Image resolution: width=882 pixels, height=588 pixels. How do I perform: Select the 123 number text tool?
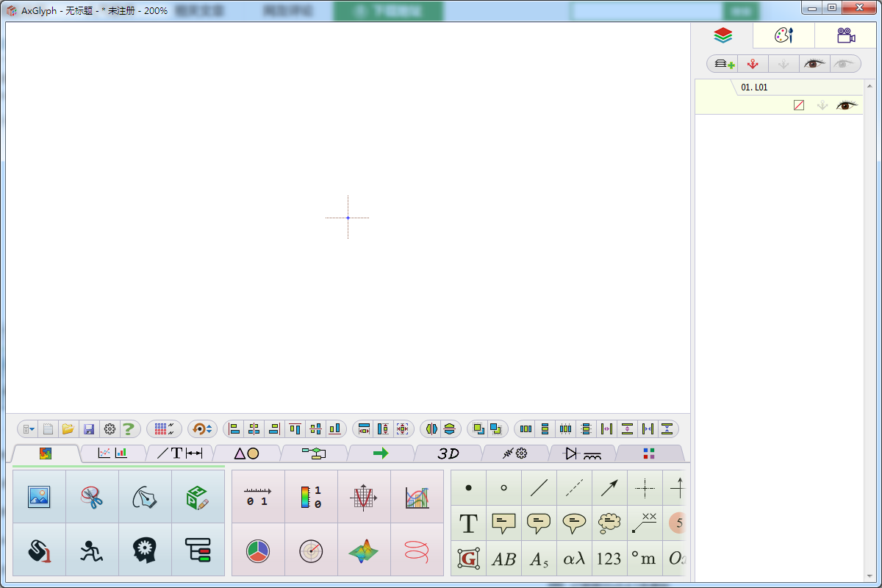(609, 559)
